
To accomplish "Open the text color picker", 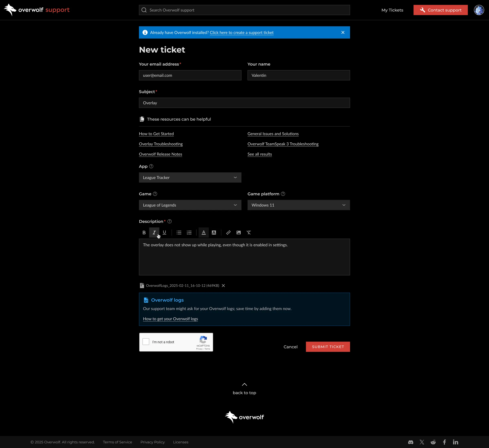I will click(204, 233).
